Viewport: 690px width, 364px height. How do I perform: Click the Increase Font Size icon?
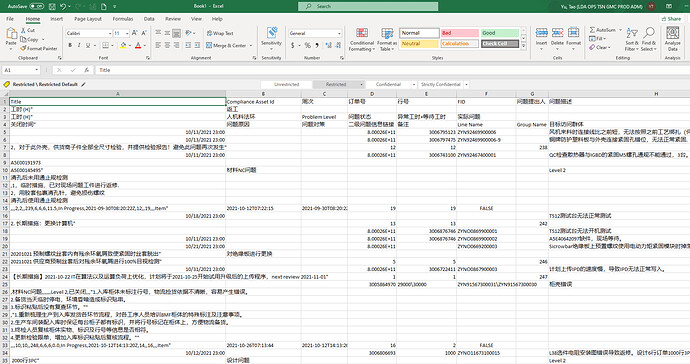click(135, 33)
